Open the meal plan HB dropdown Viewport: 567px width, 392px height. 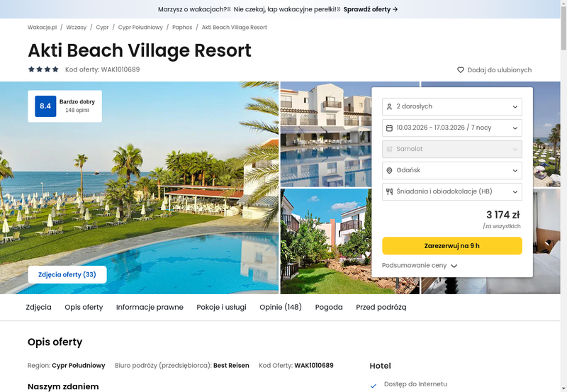[452, 191]
